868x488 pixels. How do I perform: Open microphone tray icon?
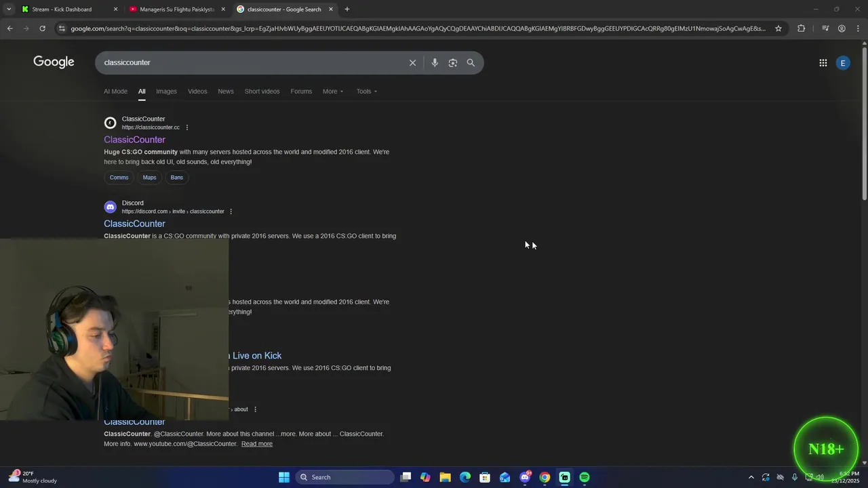(x=795, y=477)
